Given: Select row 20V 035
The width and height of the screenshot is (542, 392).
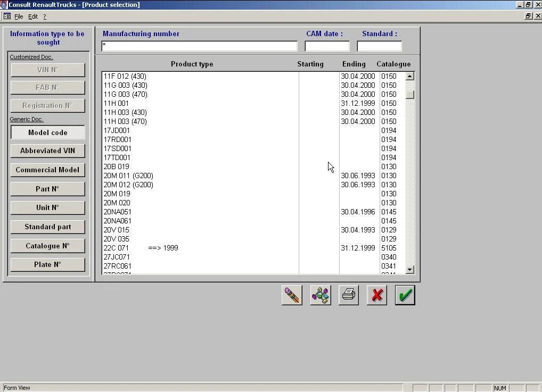Looking at the screenshot, I should click(x=253, y=239).
